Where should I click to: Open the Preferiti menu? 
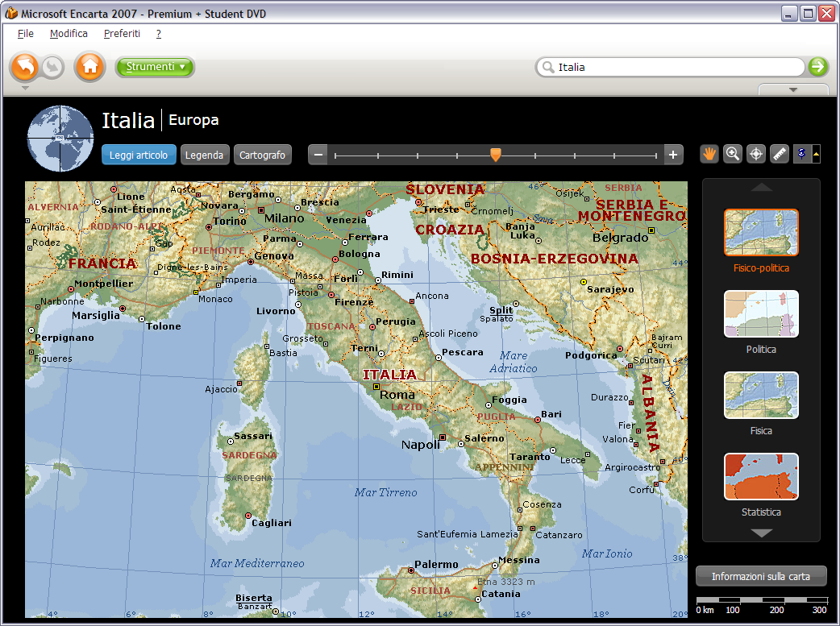122,34
